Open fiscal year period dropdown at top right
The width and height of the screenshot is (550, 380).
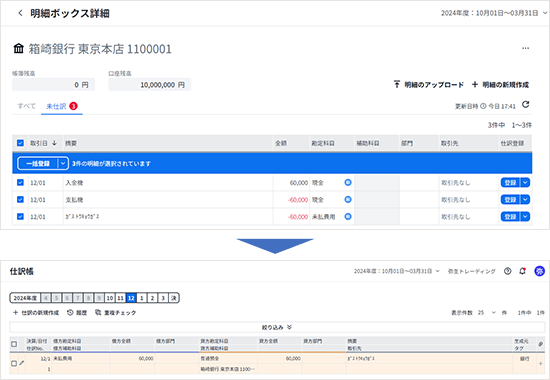click(x=494, y=13)
